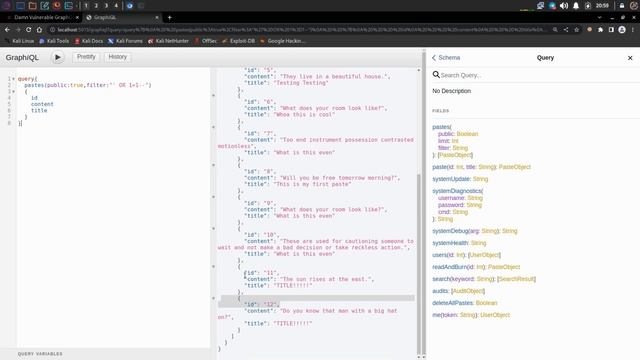
Task: Open notifications bell in system tray
Action: (x=576, y=6)
